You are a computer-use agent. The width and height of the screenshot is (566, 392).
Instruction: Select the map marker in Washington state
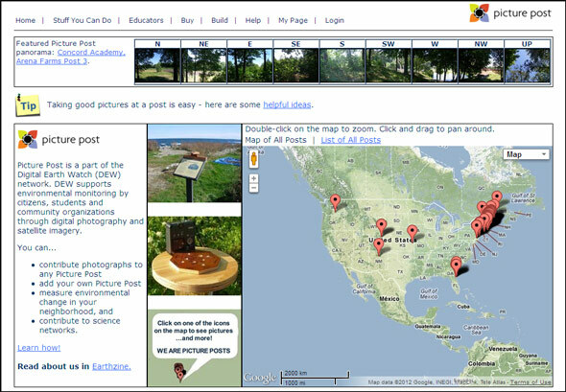(x=336, y=202)
